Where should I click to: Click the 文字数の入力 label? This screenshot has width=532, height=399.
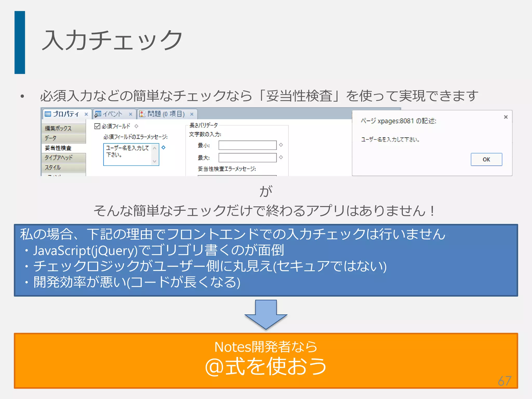coord(205,134)
